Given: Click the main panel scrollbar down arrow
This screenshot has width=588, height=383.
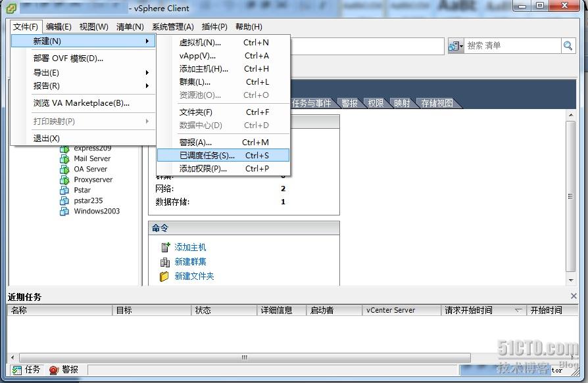Looking at the screenshot, I should pyautogui.click(x=571, y=281).
